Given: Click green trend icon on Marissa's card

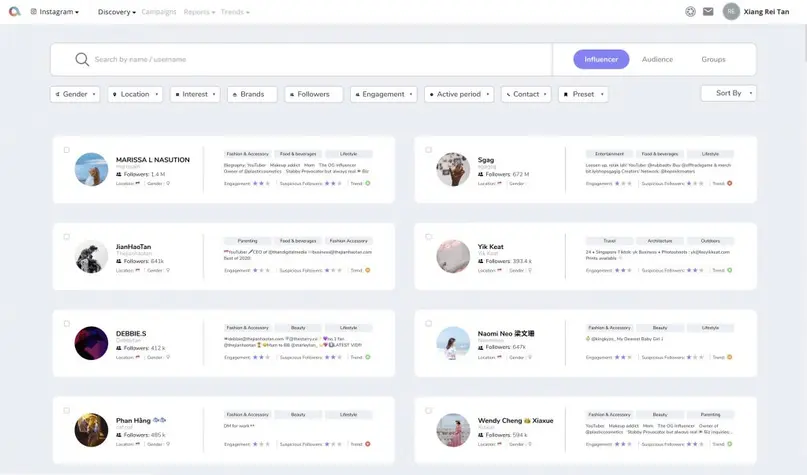Looking at the screenshot, I should 368,183.
